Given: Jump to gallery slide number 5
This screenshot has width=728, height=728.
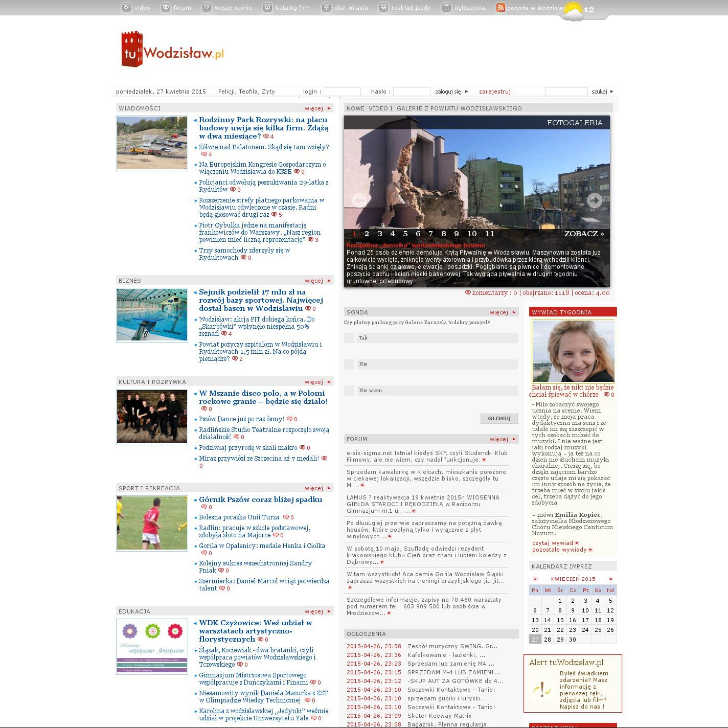Looking at the screenshot, I should tap(405, 234).
